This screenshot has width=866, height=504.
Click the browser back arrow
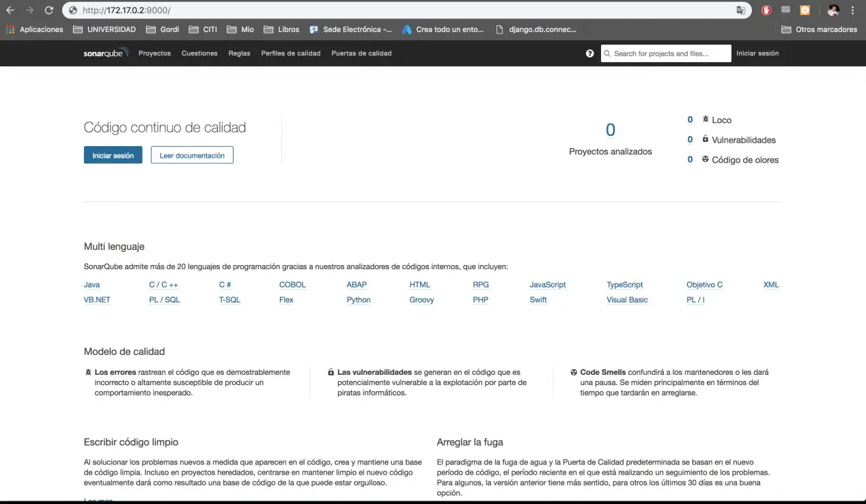click(10, 10)
